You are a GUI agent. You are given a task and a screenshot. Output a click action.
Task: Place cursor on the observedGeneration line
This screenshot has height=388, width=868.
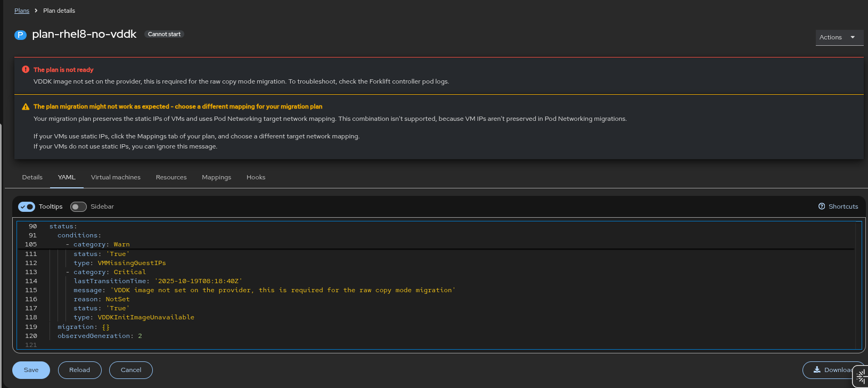click(x=100, y=336)
